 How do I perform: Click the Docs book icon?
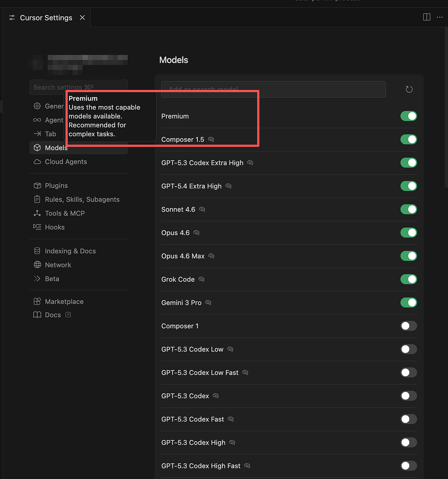[37, 315]
